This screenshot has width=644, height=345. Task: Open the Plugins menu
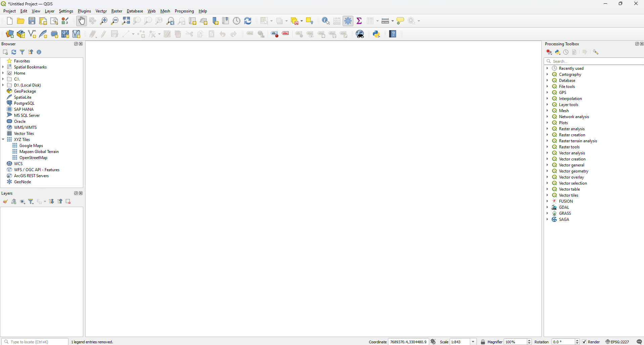(x=84, y=11)
